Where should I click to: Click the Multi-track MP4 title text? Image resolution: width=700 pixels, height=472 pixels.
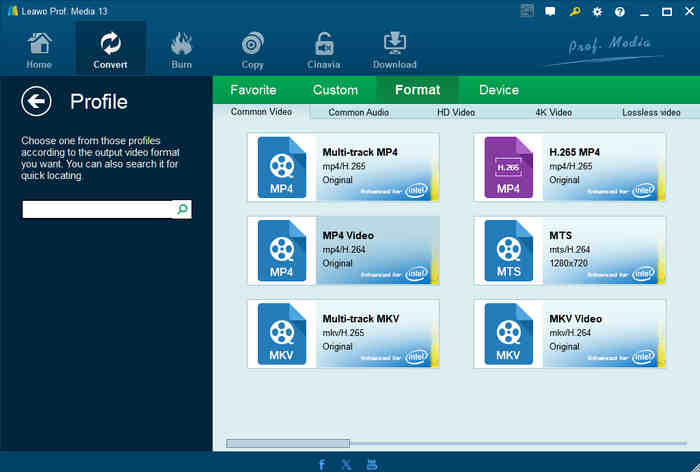360,152
